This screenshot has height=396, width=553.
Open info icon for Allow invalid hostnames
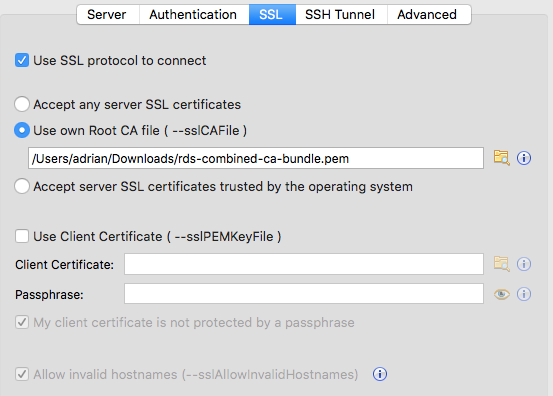pos(380,374)
